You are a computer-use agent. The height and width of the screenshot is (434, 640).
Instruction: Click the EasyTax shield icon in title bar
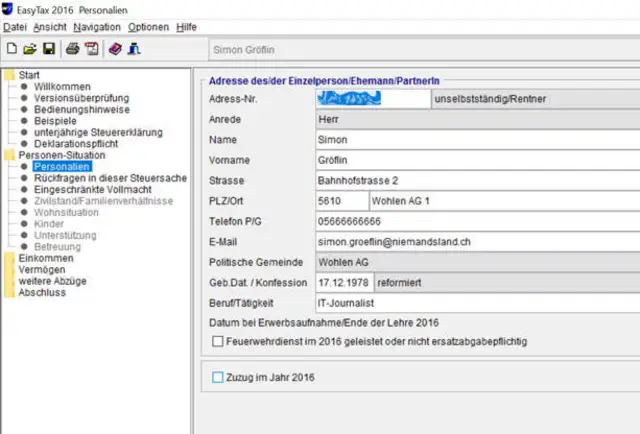[x=10, y=8]
